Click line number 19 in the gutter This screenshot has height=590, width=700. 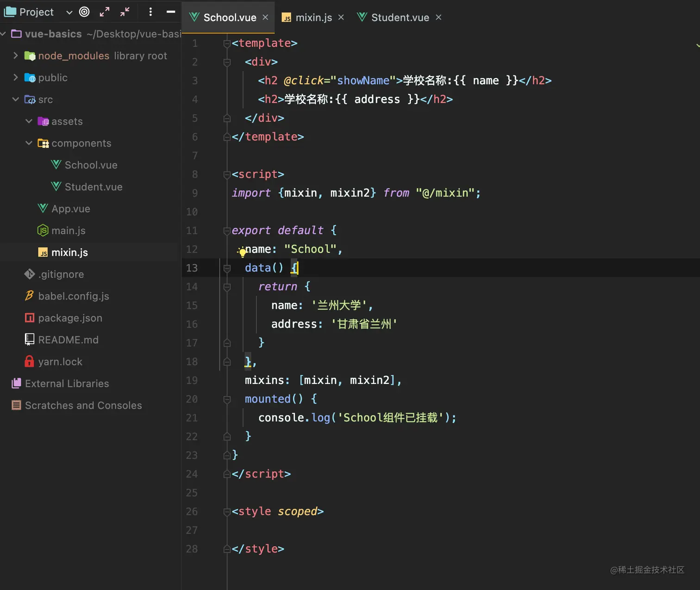tap(192, 380)
